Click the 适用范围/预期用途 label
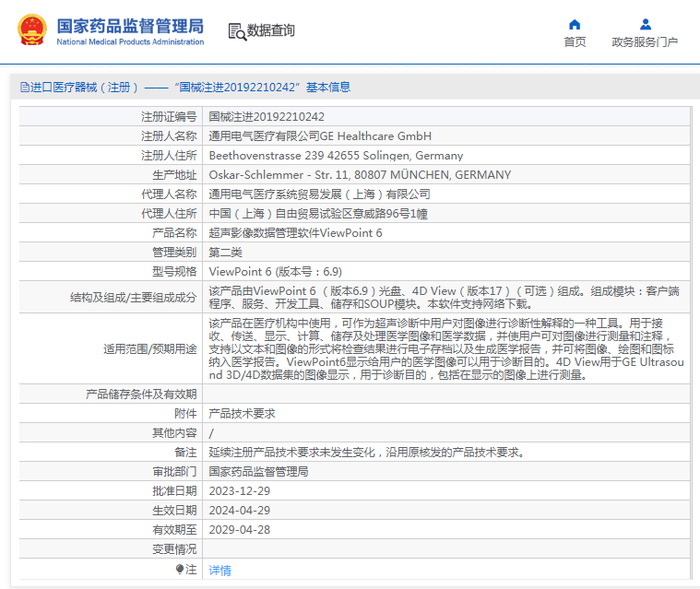Viewport: 700px width, 589px height. 150,349
